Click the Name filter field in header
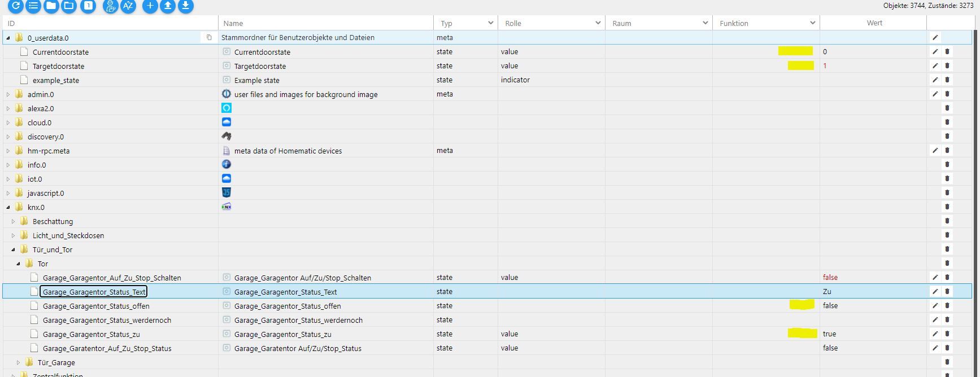This screenshot has height=377, width=980. (326, 23)
